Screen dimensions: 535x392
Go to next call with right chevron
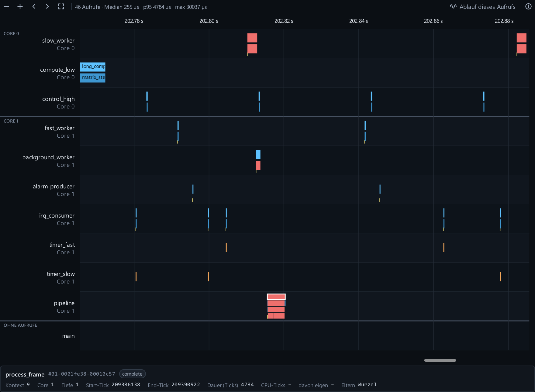47,6
